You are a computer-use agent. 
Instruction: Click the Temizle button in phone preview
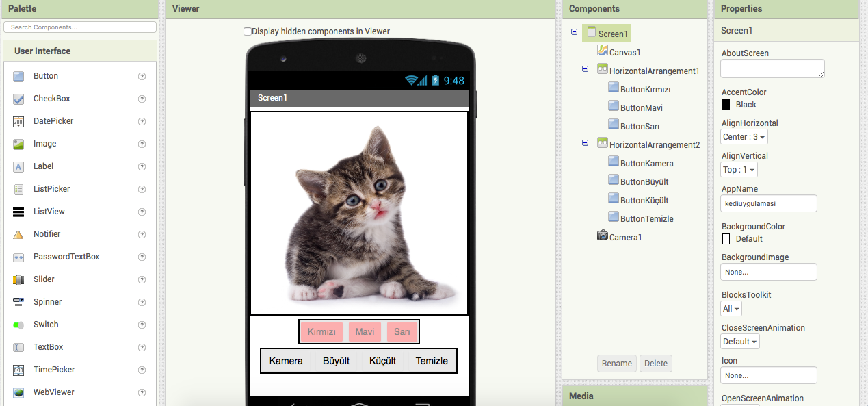(432, 361)
